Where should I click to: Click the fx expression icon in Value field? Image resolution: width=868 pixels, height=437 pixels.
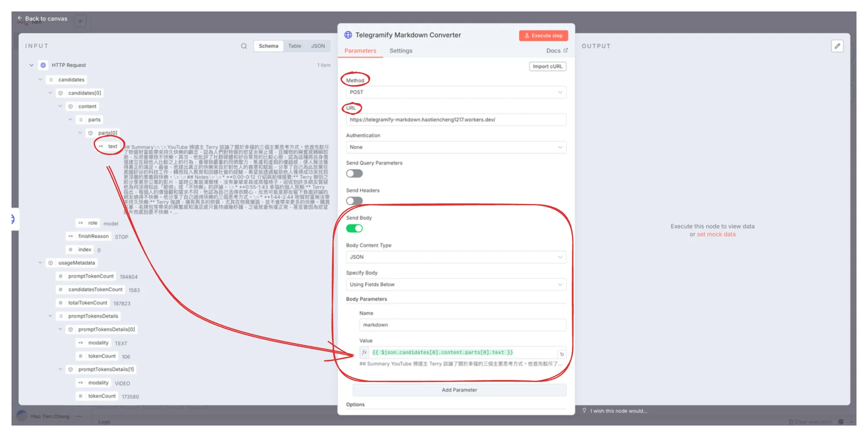pos(365,352)
